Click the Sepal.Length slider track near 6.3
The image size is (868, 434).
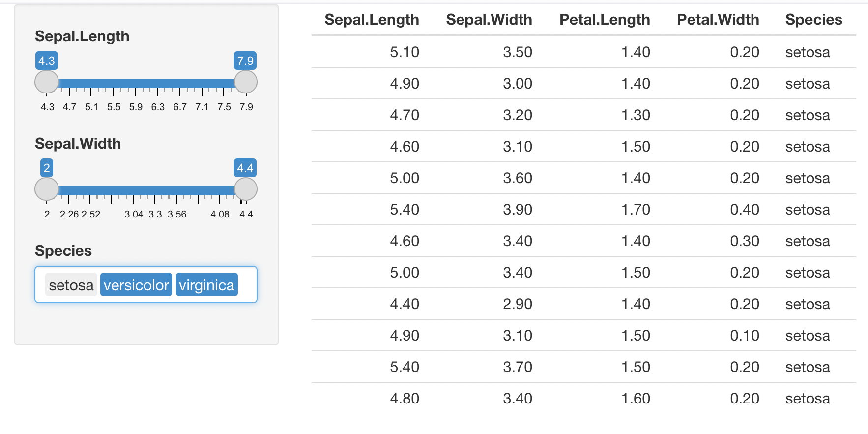click(x=157, y=82)
